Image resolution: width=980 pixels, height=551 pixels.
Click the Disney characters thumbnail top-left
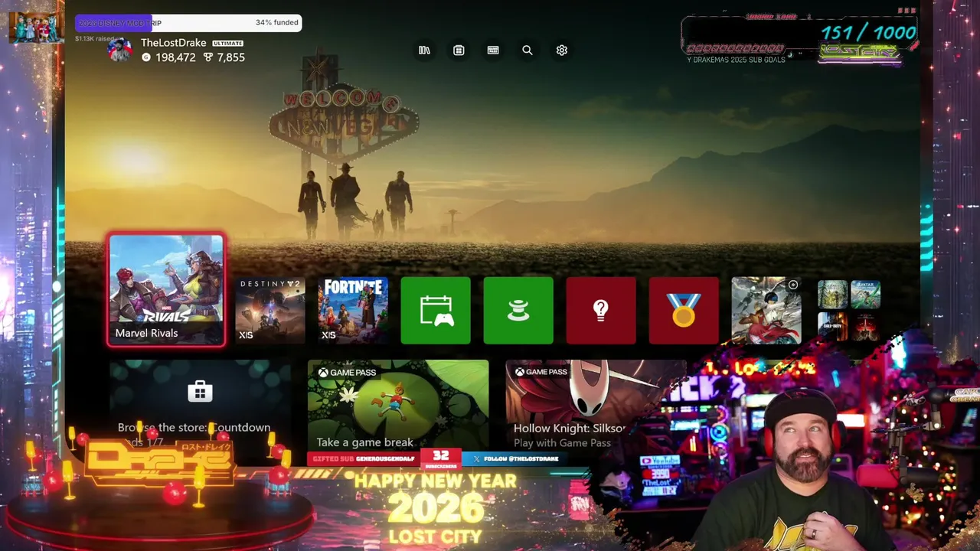35,28
